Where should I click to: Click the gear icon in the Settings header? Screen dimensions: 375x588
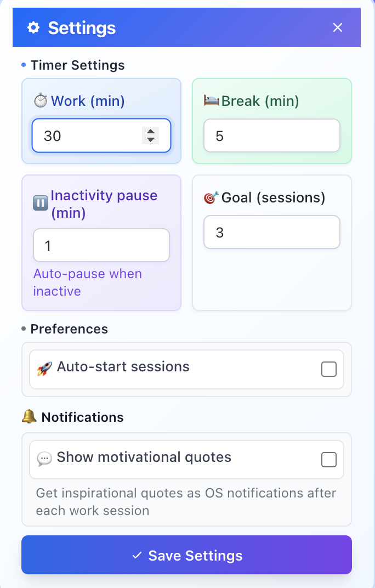(x=33, y=27)
